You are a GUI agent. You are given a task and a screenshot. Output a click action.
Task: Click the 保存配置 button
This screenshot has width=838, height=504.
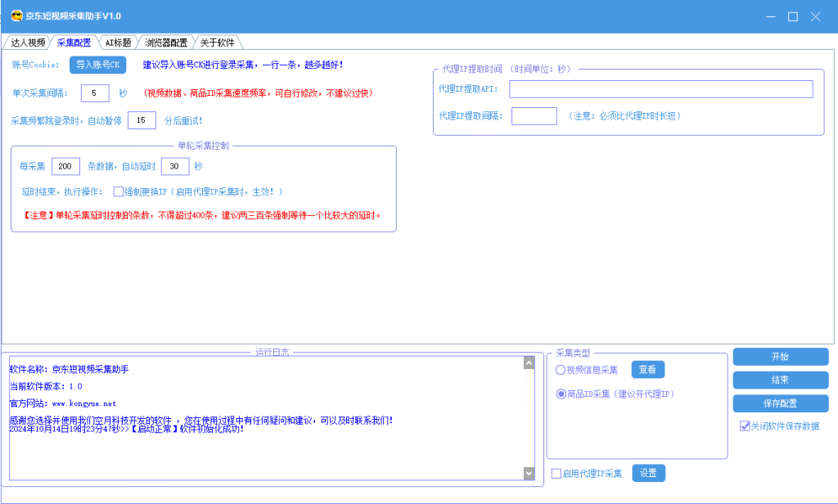(780, 403)
